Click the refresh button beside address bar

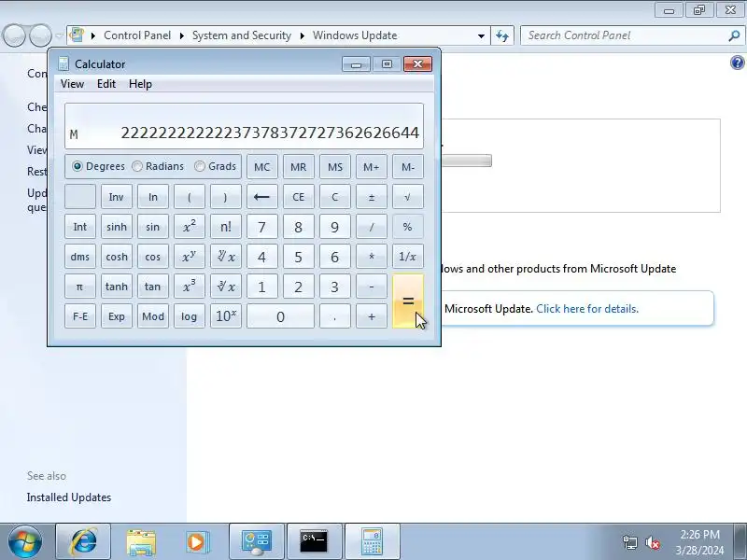pos(502,35)
